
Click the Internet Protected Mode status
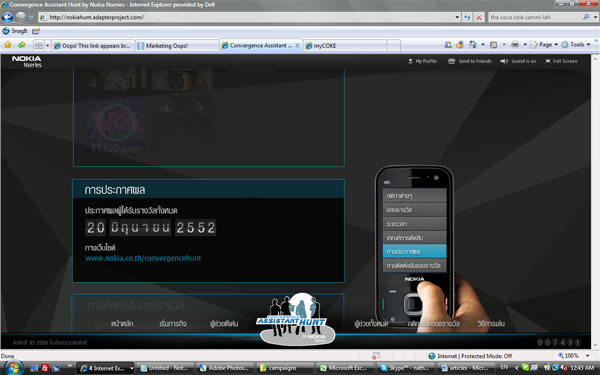pyautogui.click(x=470, y=356)
